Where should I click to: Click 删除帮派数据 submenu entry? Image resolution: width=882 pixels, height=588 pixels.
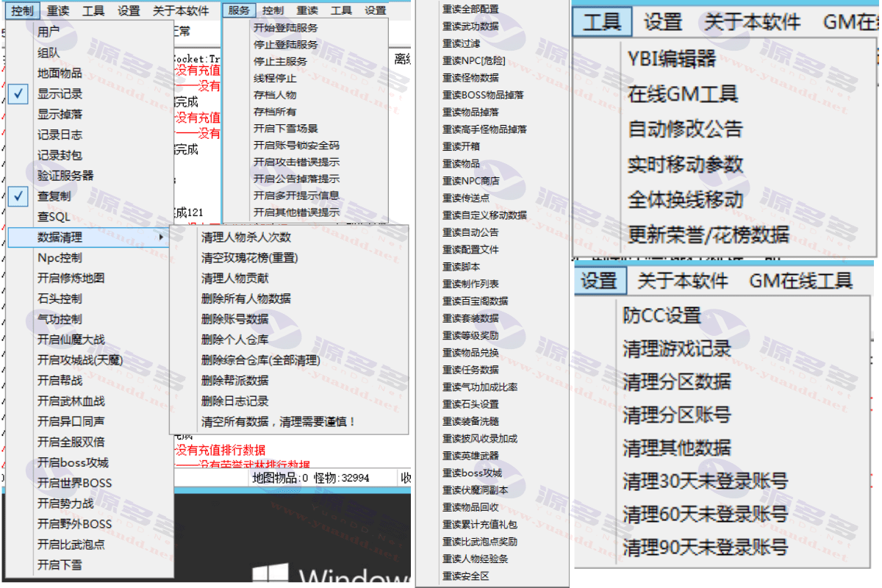click(235, 381)
